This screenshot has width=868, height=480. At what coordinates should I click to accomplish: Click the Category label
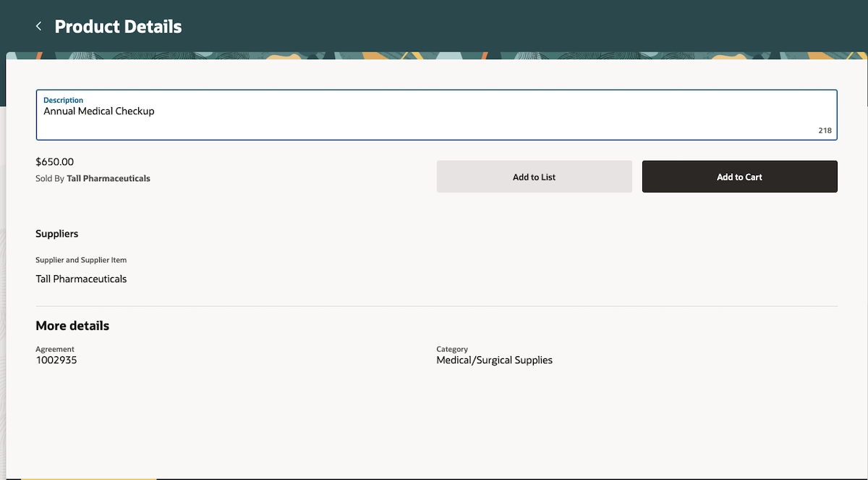point(452,349)
